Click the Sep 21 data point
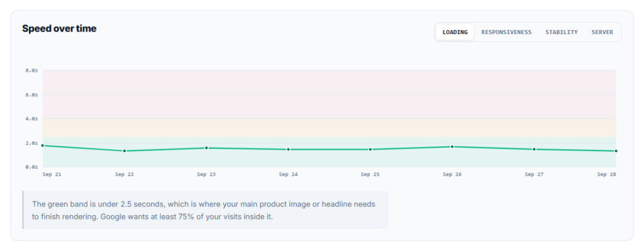644x251 pixels. click(42, 145)
